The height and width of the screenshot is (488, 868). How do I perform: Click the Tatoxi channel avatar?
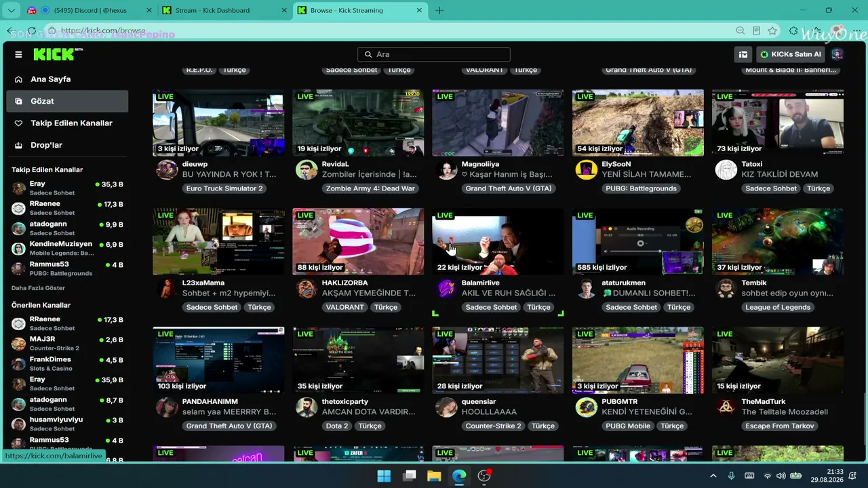coord(726,169)
